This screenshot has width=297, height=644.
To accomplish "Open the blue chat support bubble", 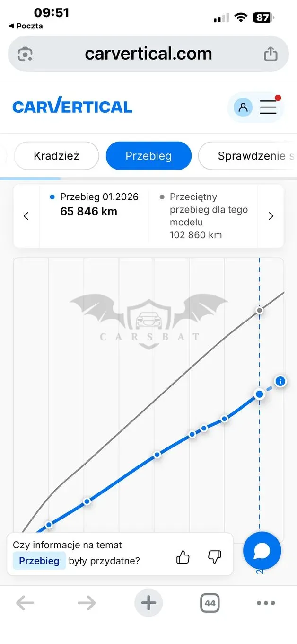I will coord(262,551).
